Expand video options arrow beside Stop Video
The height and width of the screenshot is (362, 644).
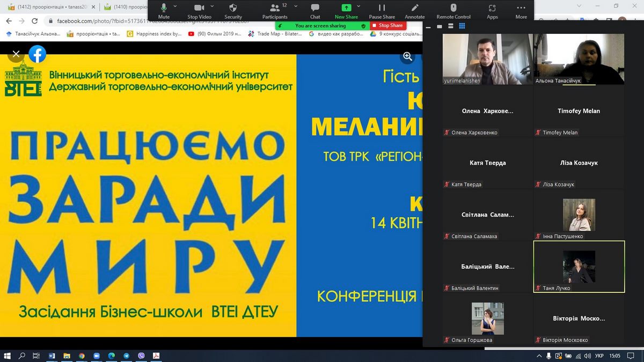tap(213, 6)
